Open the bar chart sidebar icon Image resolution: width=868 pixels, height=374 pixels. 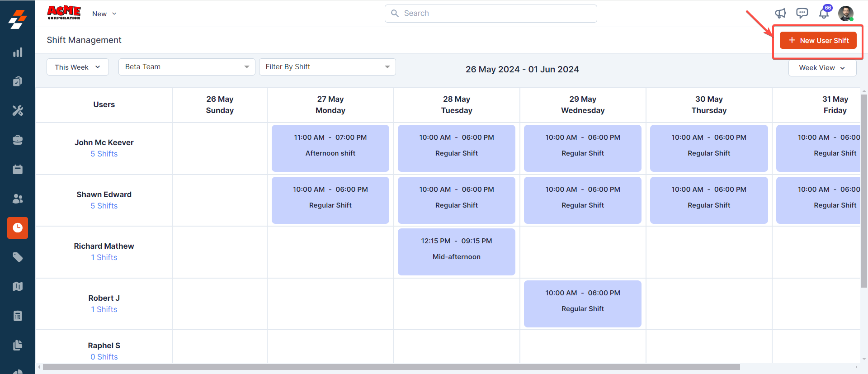[18, 52]
